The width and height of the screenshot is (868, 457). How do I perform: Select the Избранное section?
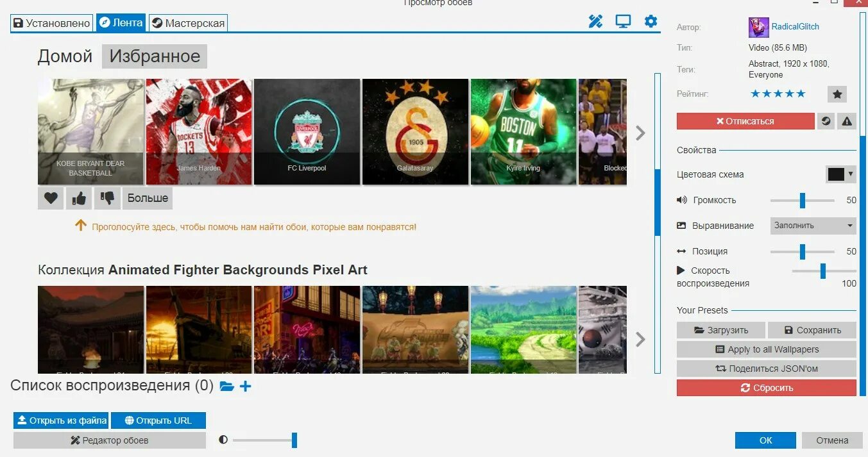coord(155,56)
